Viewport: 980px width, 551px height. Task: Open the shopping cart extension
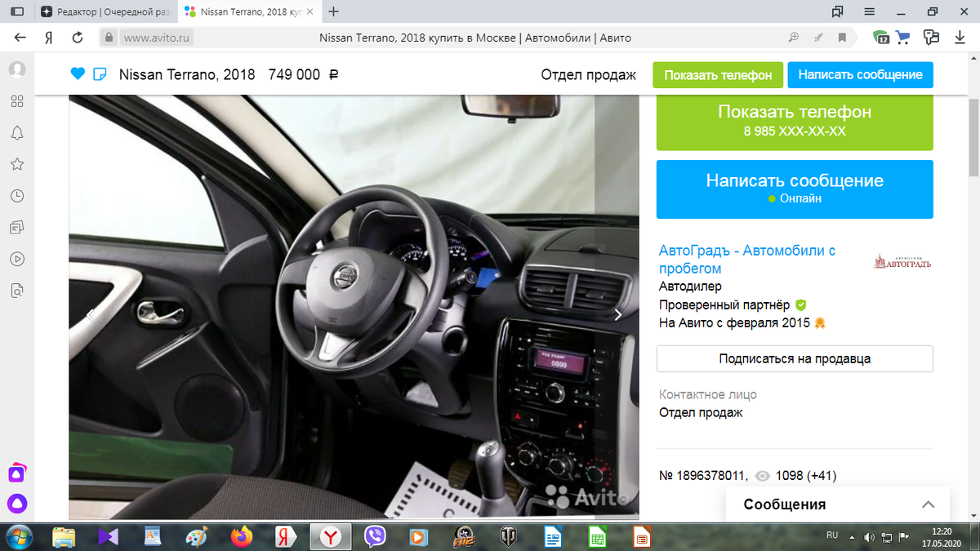[x=903, y=38]
